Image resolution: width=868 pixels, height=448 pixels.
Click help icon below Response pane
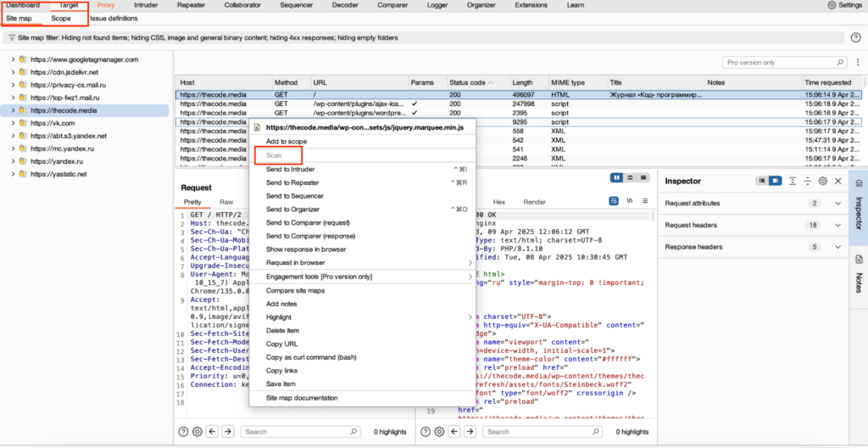pos(426,431)
